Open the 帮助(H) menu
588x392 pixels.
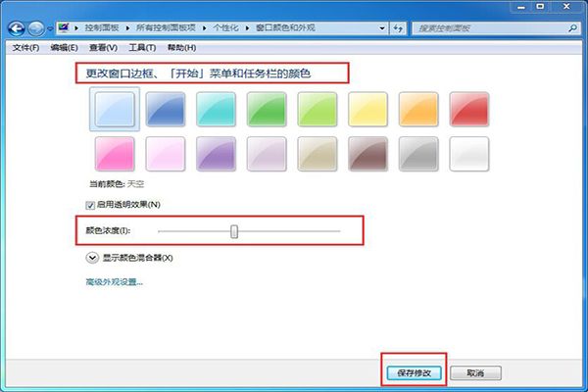coord(181,48)
